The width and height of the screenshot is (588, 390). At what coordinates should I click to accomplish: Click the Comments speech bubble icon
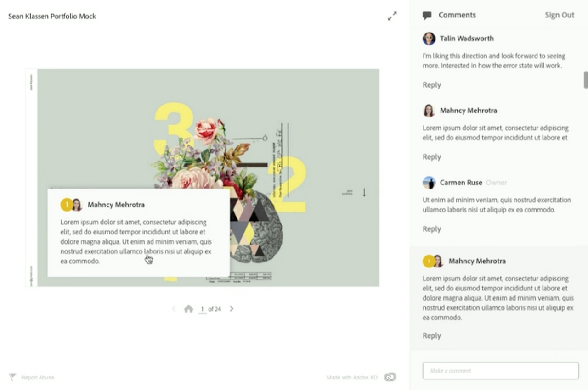[x=427, y=16]
